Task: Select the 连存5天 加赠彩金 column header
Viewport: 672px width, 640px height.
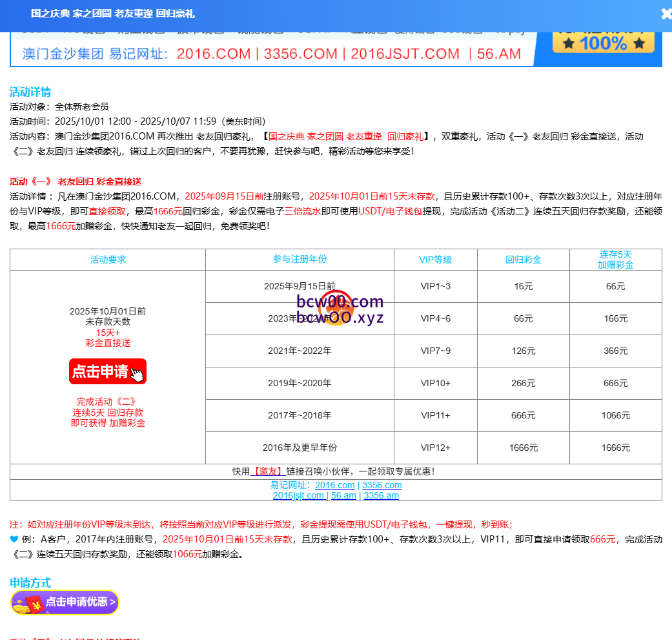Action: [615, 260]
